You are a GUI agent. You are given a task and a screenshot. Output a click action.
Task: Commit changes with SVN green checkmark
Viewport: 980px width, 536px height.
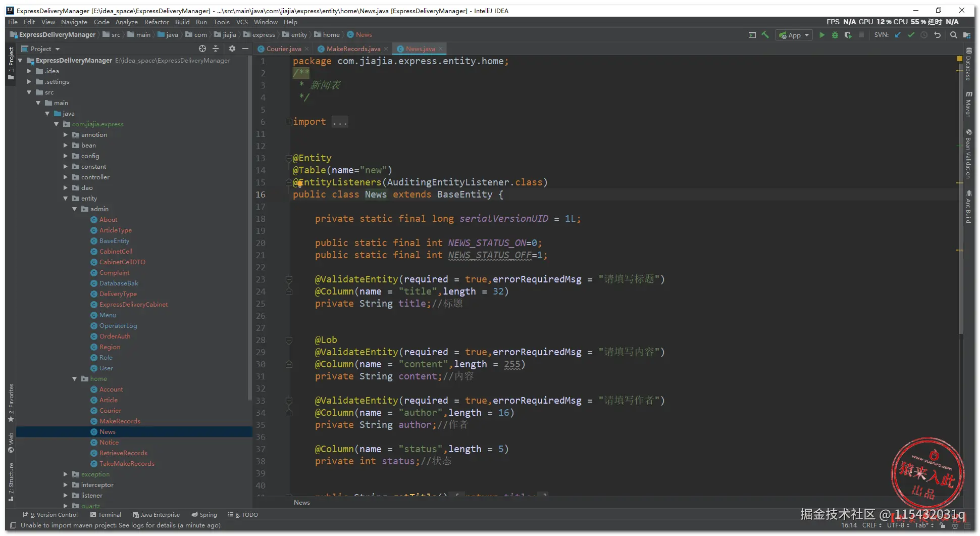coord(911,35)
